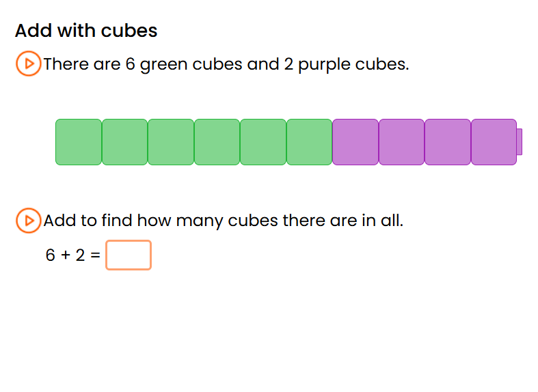
Task: Select the fifth green cube from the left
Action: coord(263,142)
